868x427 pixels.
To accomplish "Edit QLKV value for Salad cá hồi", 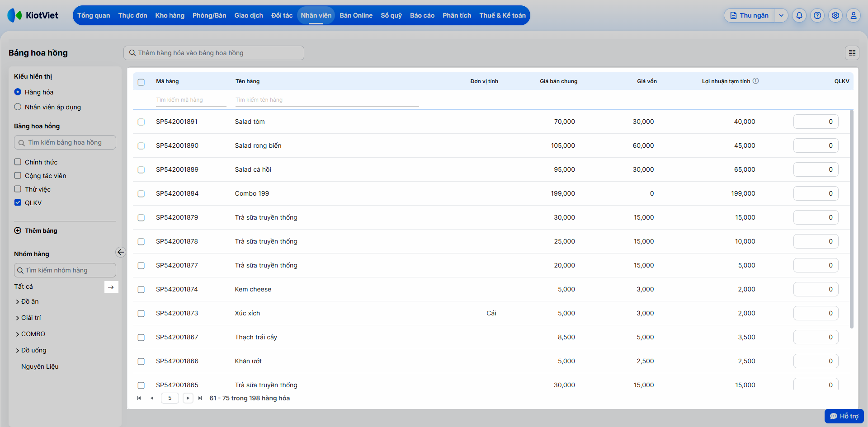I will [x=816, y=169].
